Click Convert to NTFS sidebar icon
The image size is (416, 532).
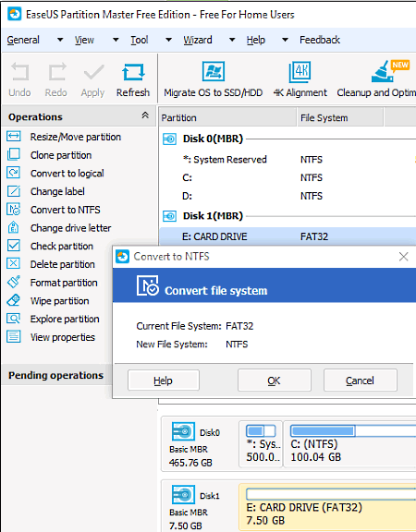[14, 210]
